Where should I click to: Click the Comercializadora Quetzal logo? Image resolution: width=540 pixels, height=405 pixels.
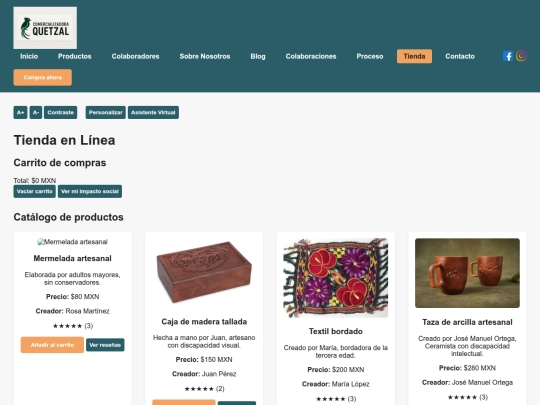(x=45, y=28)
